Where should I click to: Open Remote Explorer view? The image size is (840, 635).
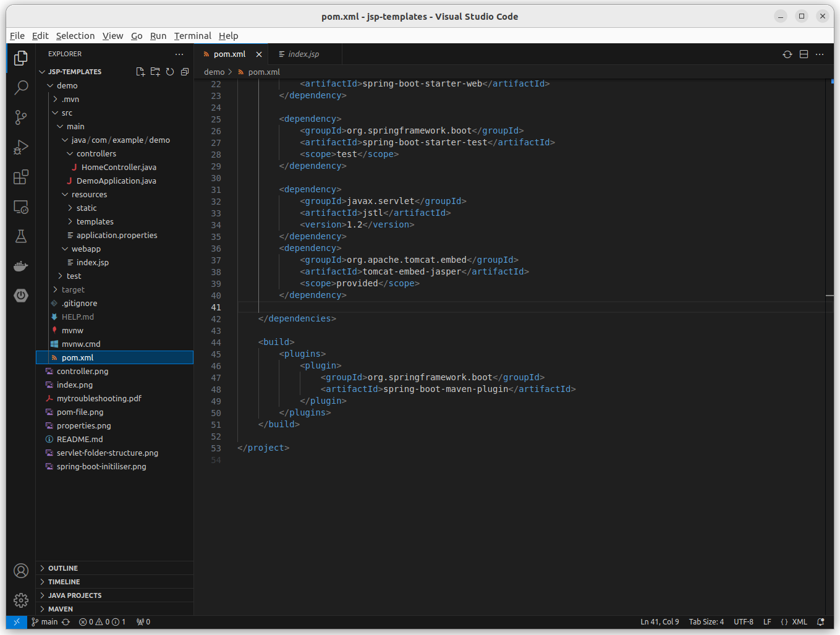pyautogui.click(x=21, y=207)
